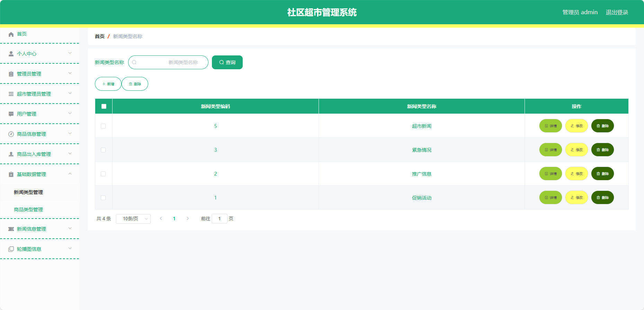644x310 pixels.
Task: Collapse the 基础数据管理 menu chevron
Action: pyautogui.click(x=70, y=174)
